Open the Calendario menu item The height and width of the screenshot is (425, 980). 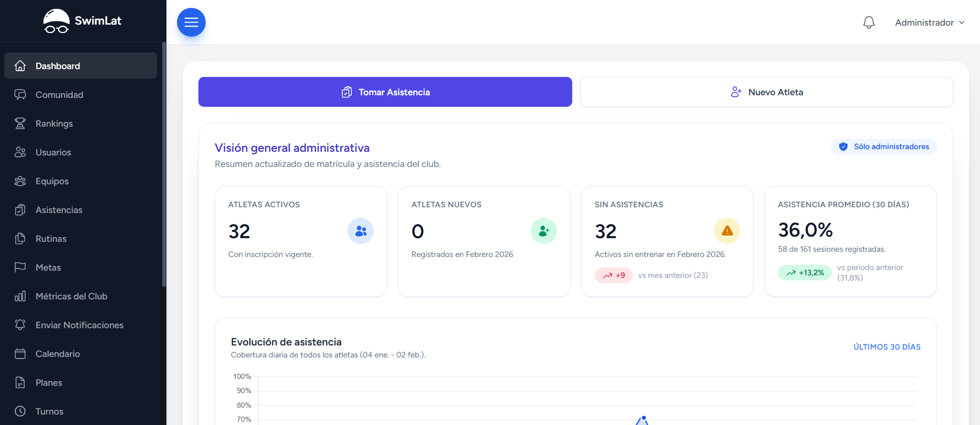[58, 354]
